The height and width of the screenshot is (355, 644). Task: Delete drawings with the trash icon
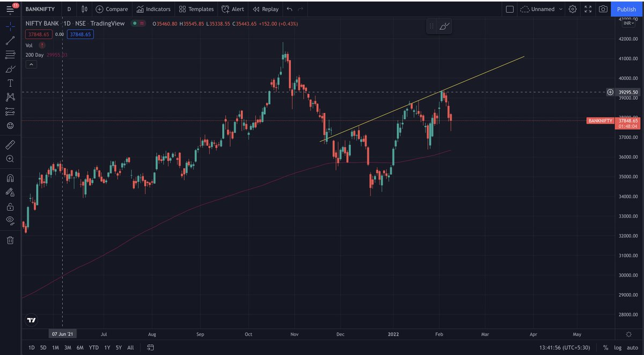(10, 240)
